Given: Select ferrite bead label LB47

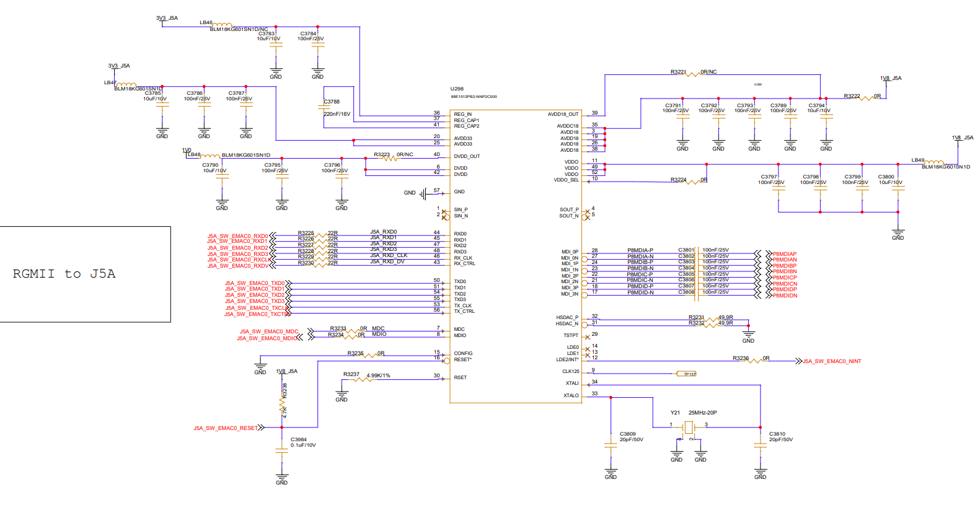Looking at the screenshot, I should (x=110, y=82).
